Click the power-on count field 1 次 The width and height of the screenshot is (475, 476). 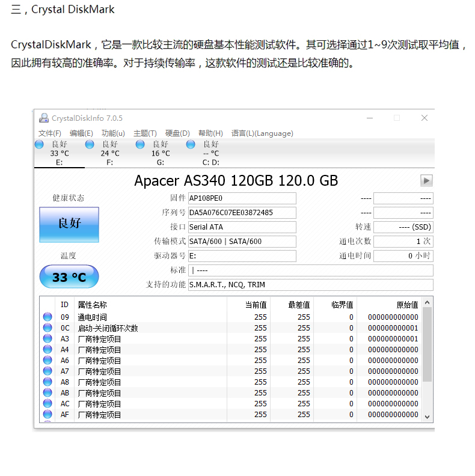click(x=403, y=242)
